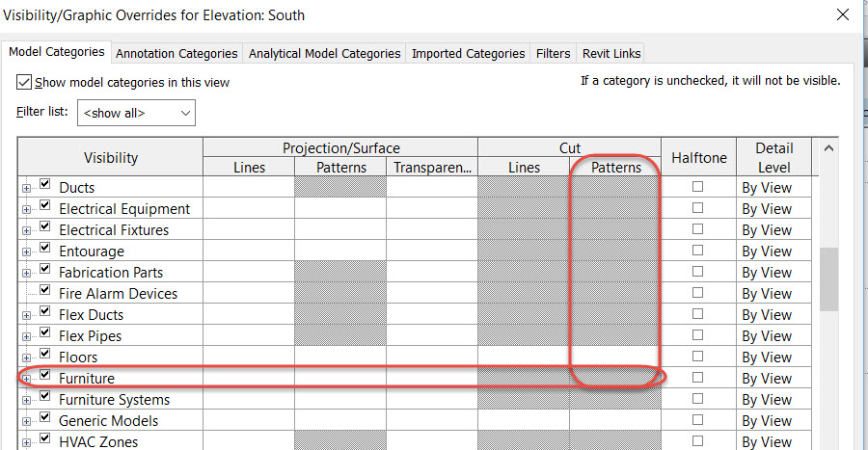Expand the Fabrication Parts category

[26, 273]
